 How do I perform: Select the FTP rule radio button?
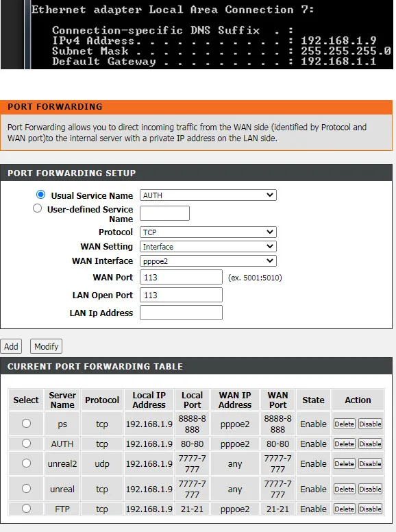(x=26, y=508)
